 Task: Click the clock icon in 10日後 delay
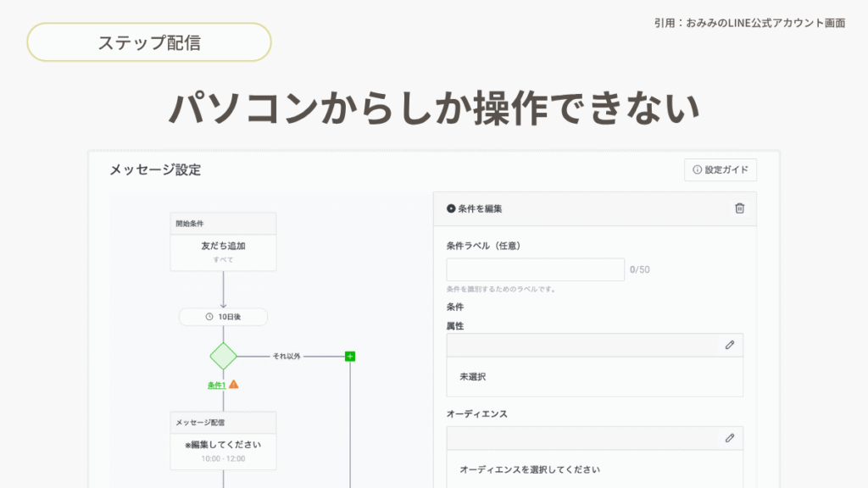click(209, 317)
